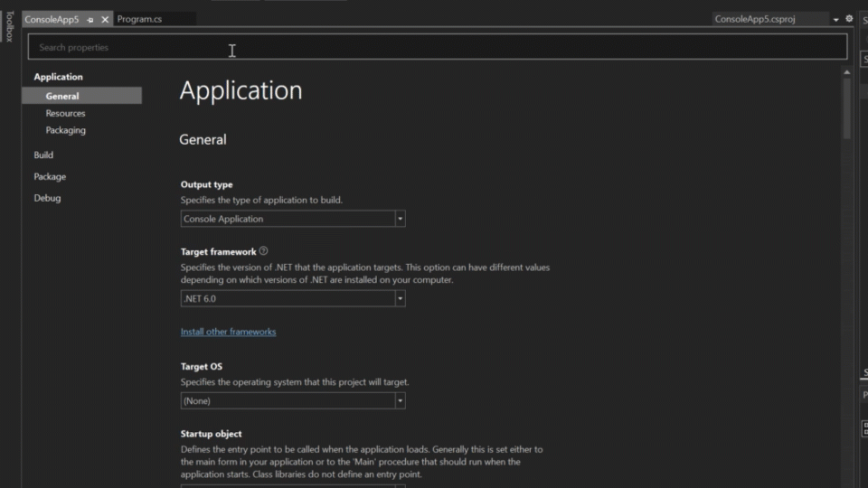Follow the Install other frameworks link
868x488 pixels.
click(228, 332)
